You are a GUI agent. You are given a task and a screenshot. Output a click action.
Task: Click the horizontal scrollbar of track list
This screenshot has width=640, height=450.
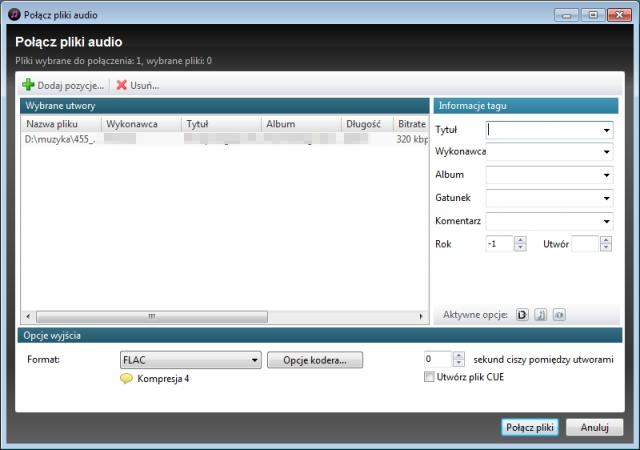(150, 316)
